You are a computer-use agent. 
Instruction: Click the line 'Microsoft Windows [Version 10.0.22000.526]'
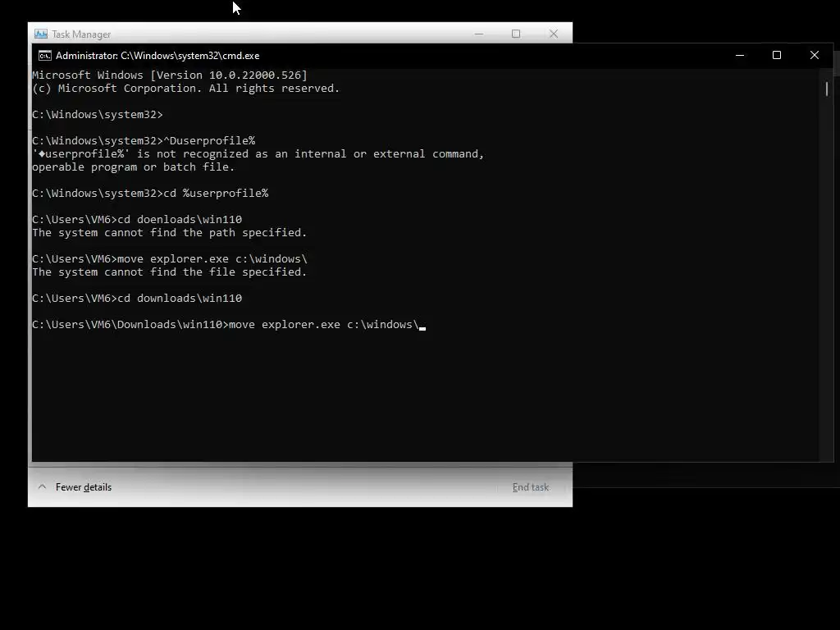coord(170,75)
